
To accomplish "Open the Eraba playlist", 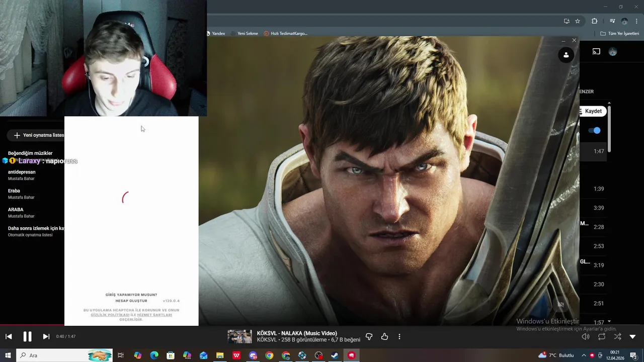I will 32,194.
